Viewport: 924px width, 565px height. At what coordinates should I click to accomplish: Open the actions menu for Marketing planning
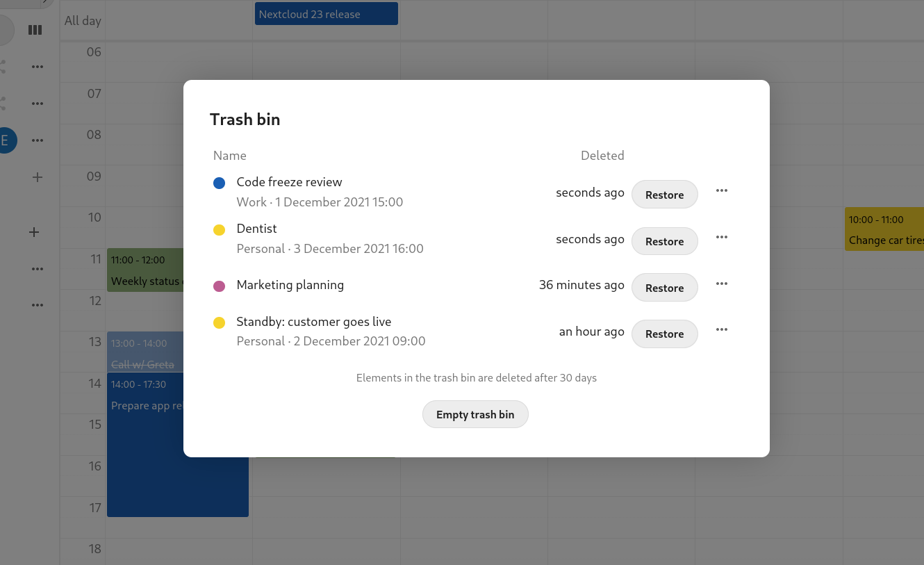tap(721, 284)
